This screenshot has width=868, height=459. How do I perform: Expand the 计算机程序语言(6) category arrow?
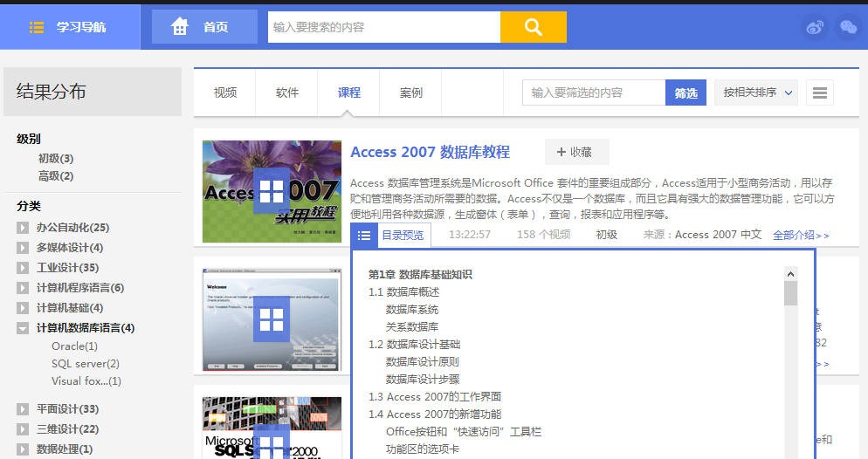23,288
